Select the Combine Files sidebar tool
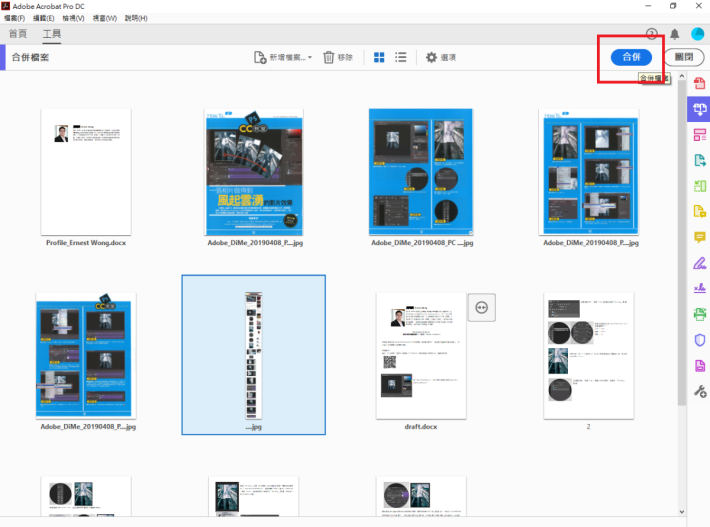This screenshot has height=527, width=710. 700,109
